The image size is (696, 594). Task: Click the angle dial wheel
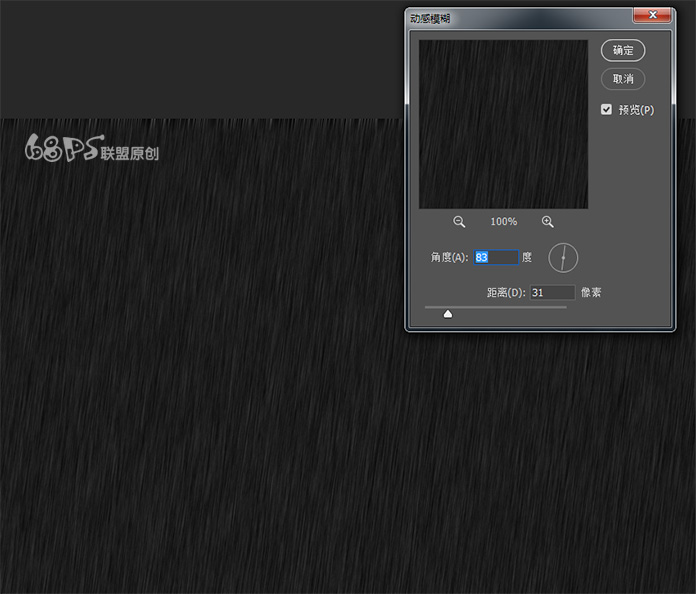coord(563,258)
